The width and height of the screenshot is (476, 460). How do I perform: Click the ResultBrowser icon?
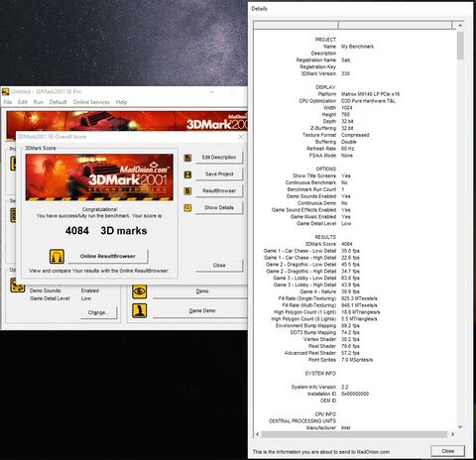[x=187, y=191]
